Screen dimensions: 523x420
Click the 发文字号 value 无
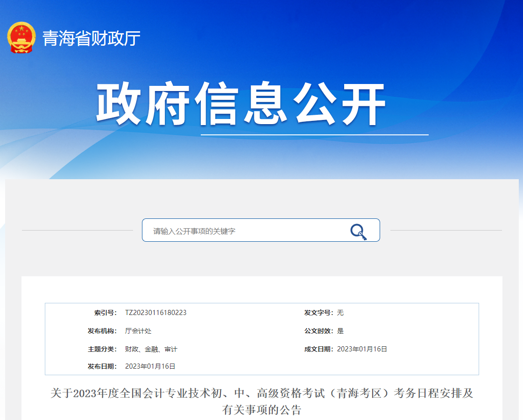click(340, 313)
